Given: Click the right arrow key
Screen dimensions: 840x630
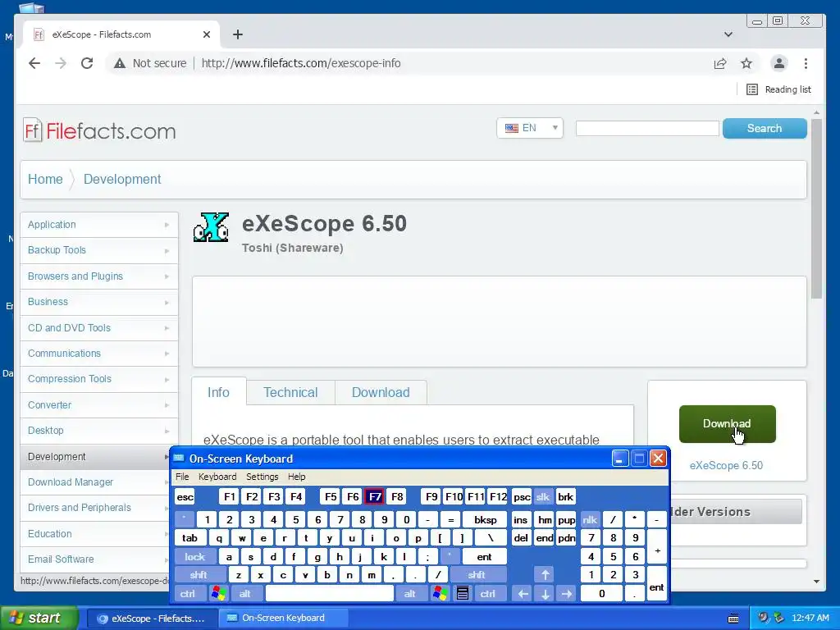Looking at the screenshot, I should click(566, 594).
